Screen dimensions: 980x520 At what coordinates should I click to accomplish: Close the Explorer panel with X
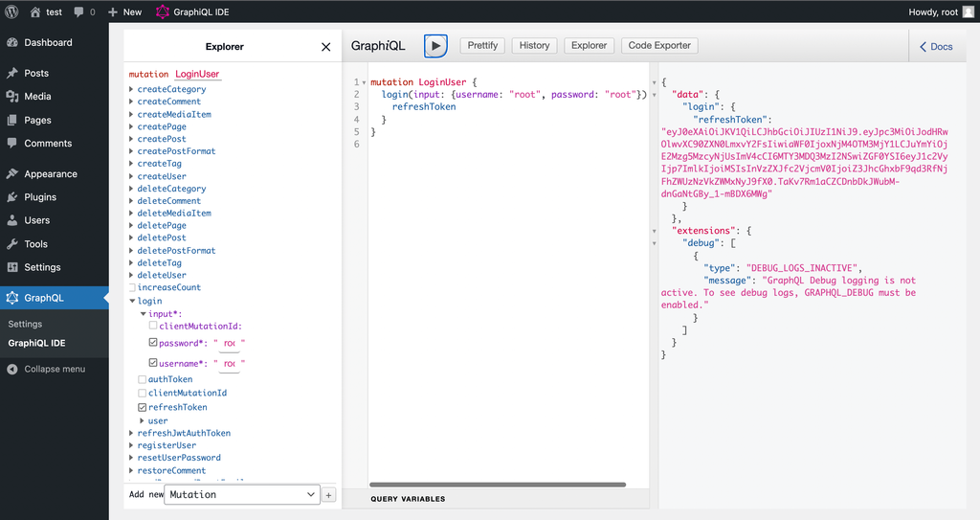325,47
